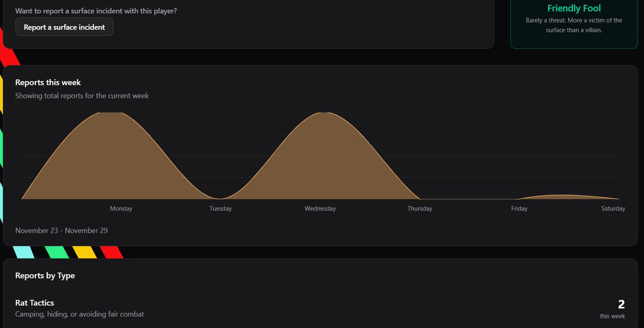Viewport: 644px width, 328px height.
Task: Click the Reports this week heading
Action: click(x=48, y=82)
